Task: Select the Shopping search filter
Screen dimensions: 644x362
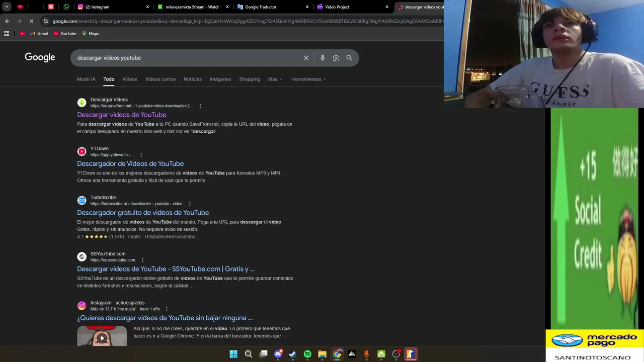Action: pyautogui.click(x=250, y=79)
